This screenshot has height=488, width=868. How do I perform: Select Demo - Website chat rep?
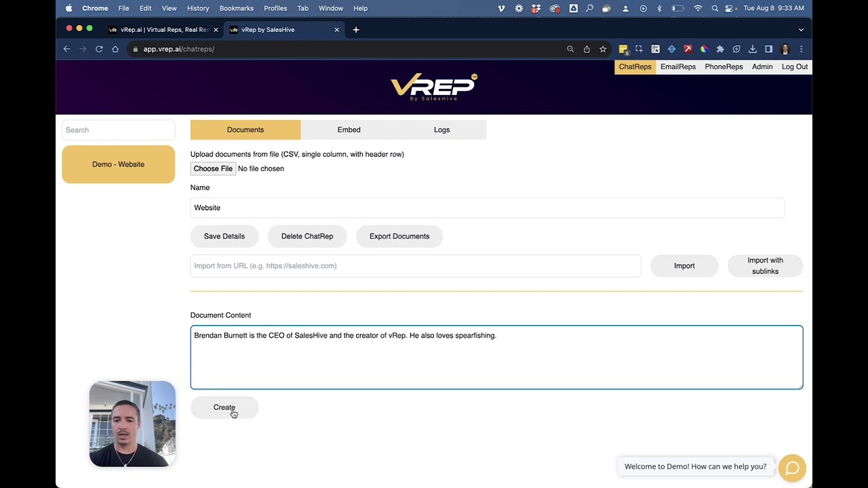tap(118, 164)
